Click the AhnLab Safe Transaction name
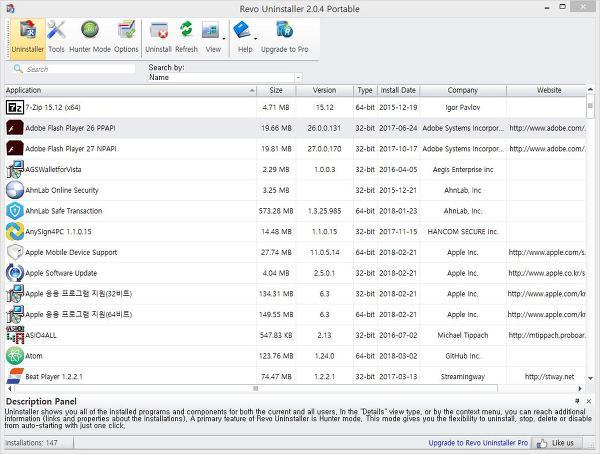This screenshot has height=454, width=600. click(x=64, y=211)
